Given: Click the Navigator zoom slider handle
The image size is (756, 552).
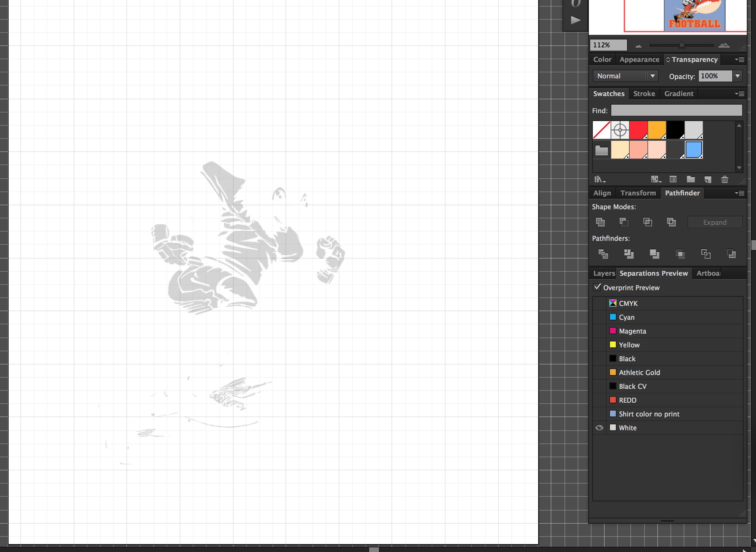Looking at the screenshot, I should [x=682, y=45].
